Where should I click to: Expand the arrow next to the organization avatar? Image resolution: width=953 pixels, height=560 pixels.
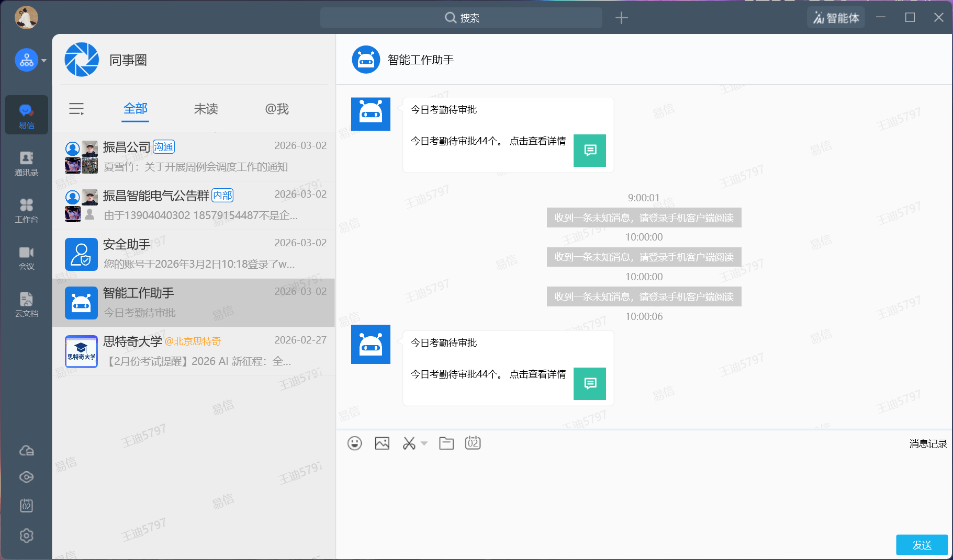point(44,60)
